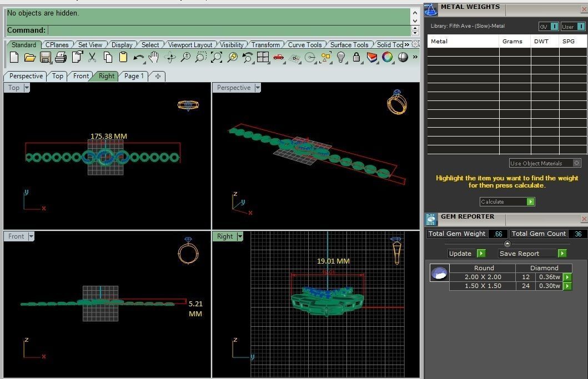
Task: Click the object snap circle icon
Action: tap(310, 57)
